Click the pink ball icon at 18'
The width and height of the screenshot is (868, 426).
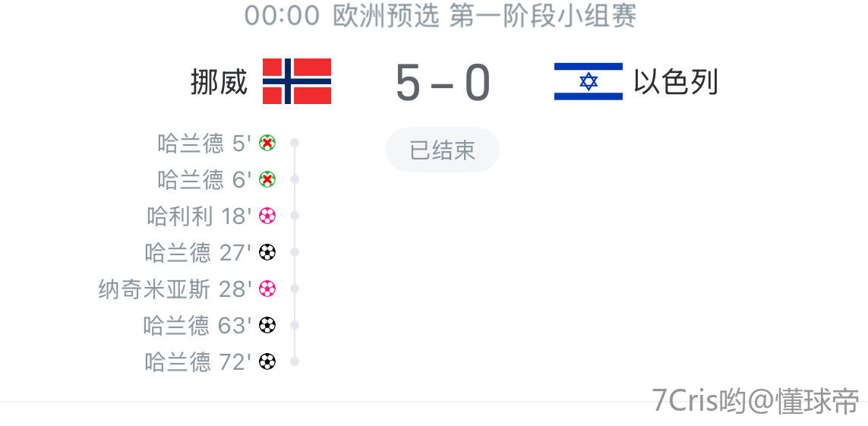(x=267, y=216)
